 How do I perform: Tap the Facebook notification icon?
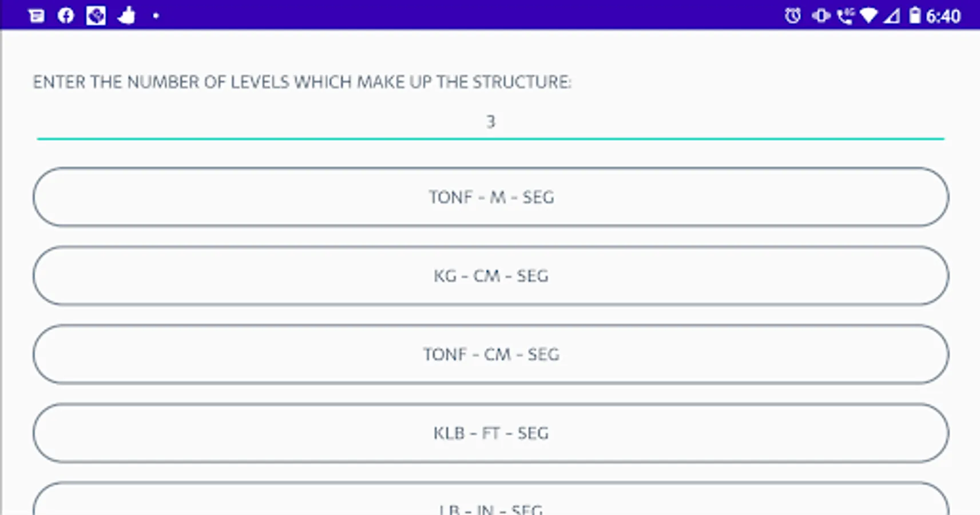click(66, 15)
